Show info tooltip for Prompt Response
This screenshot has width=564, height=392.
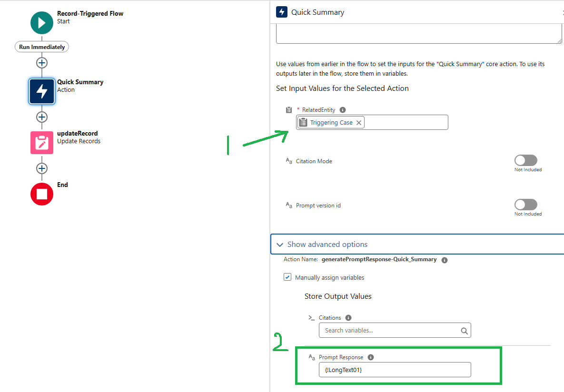coord(371,357)
